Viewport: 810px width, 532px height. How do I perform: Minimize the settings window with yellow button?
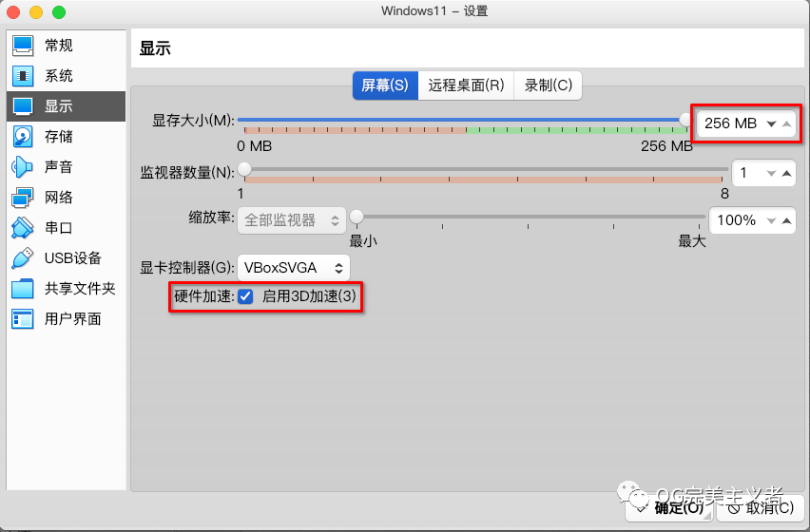pos(35,11)
